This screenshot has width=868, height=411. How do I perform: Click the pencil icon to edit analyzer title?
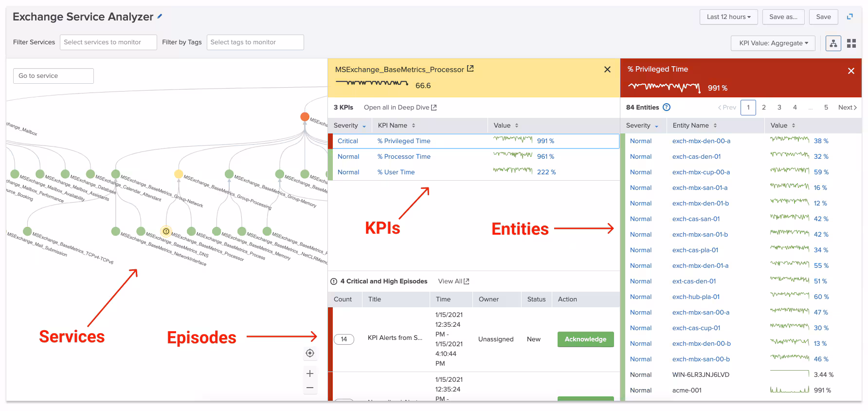[x=160, y=17]
